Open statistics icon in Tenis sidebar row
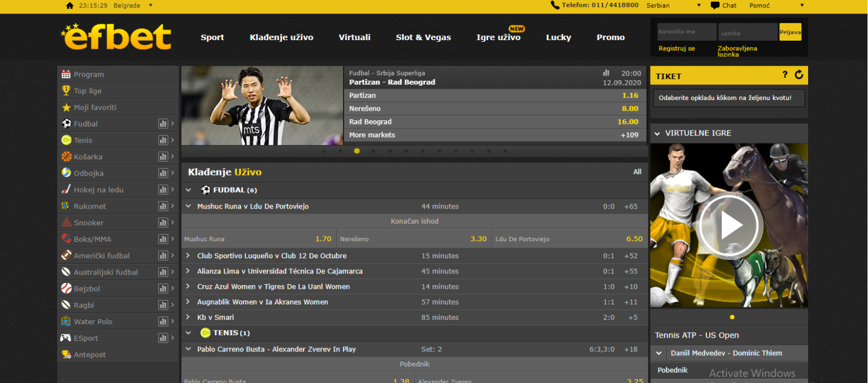The image size is (868, 383). pyautogui.click(x=163, y=140)
